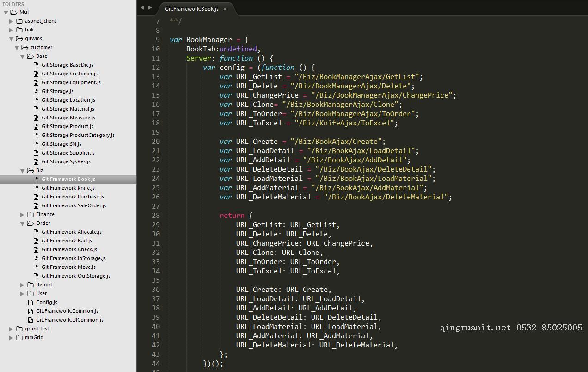Click "Server" property on line 11
This screenshot has height=372, width=588.
(199, 58)
